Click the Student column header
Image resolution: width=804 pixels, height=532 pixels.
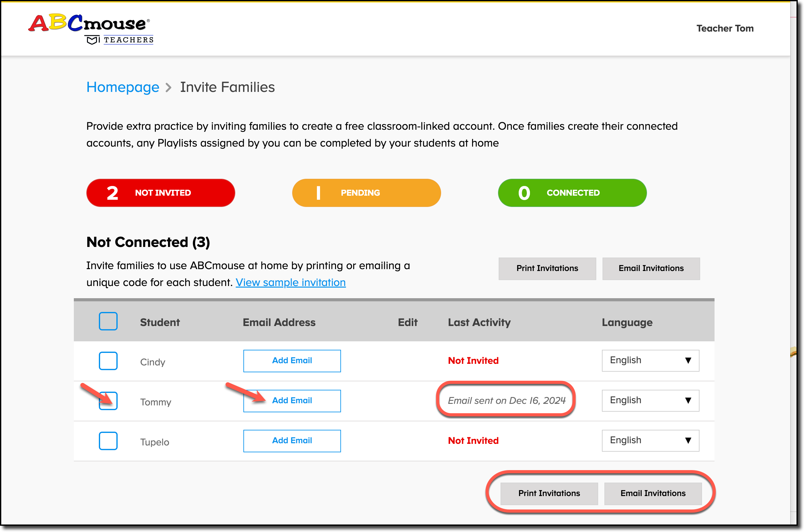coord(160,322)
